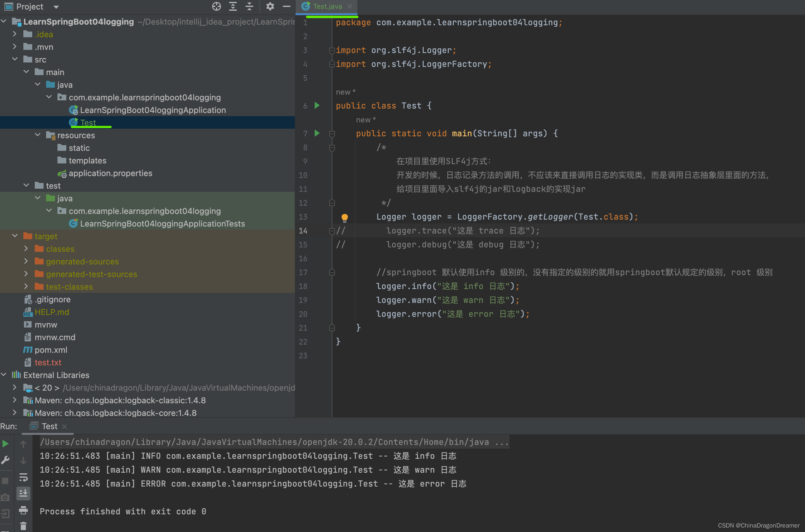Click the getLogger method call on line 13
805x532 pixels.
550,217
